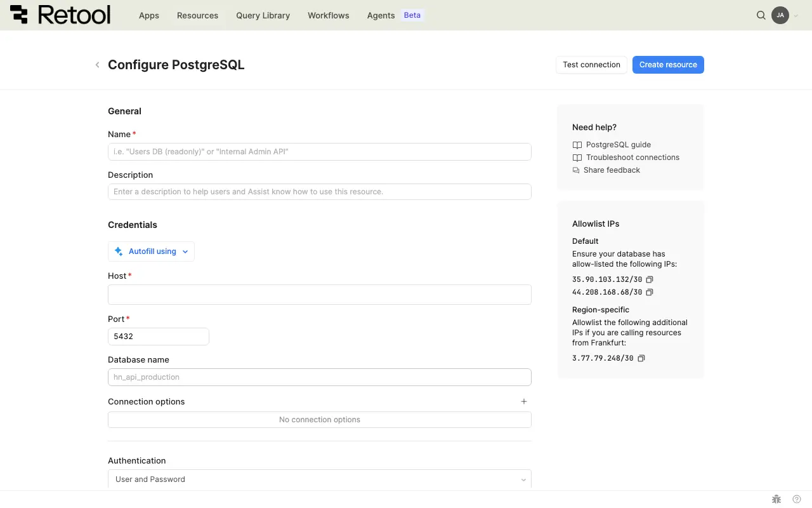Go to the Apps tab

(149, 15)
